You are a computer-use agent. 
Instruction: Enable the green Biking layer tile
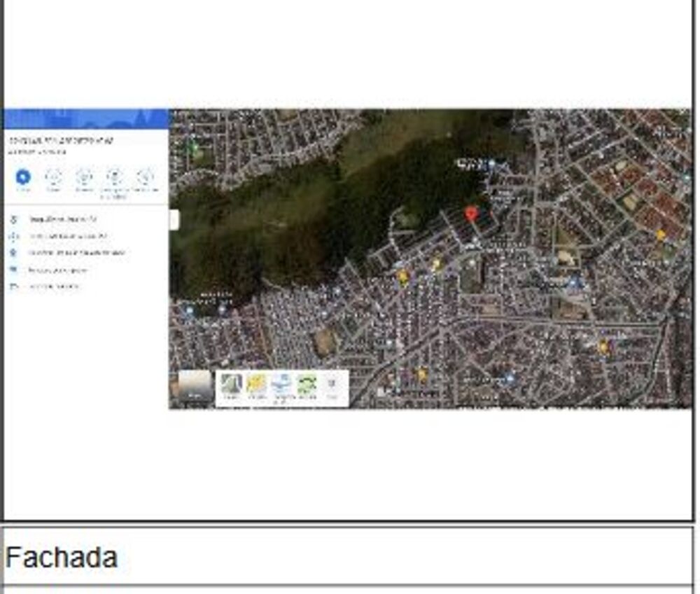307,385
